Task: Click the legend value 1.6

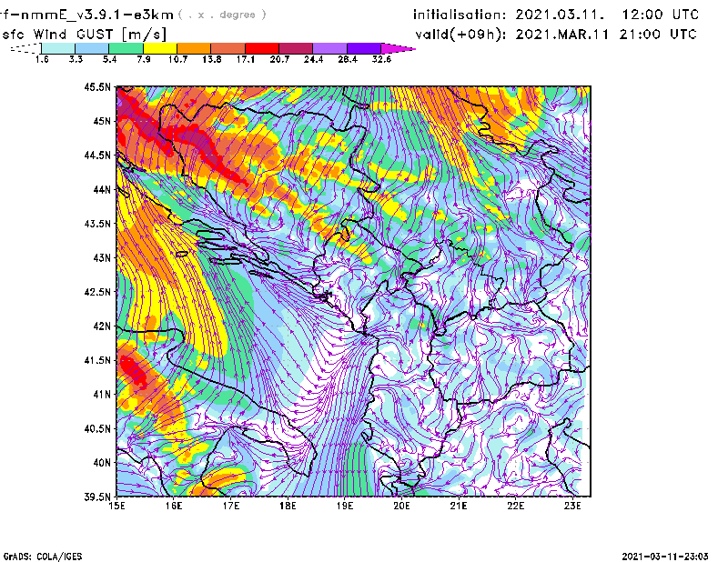Action: [x=42, y=59]
